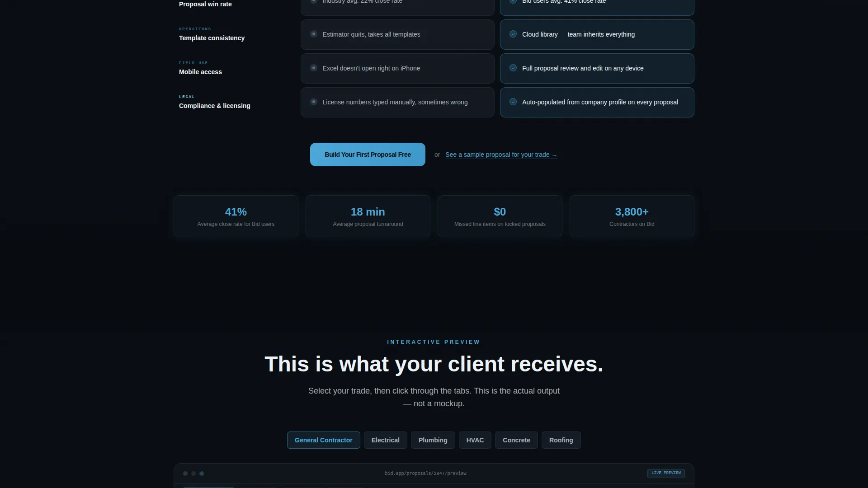868x488 pixels.
Task: Click the INTERACTIVE PREVIEW section label
Action: [x=434, y=342]
